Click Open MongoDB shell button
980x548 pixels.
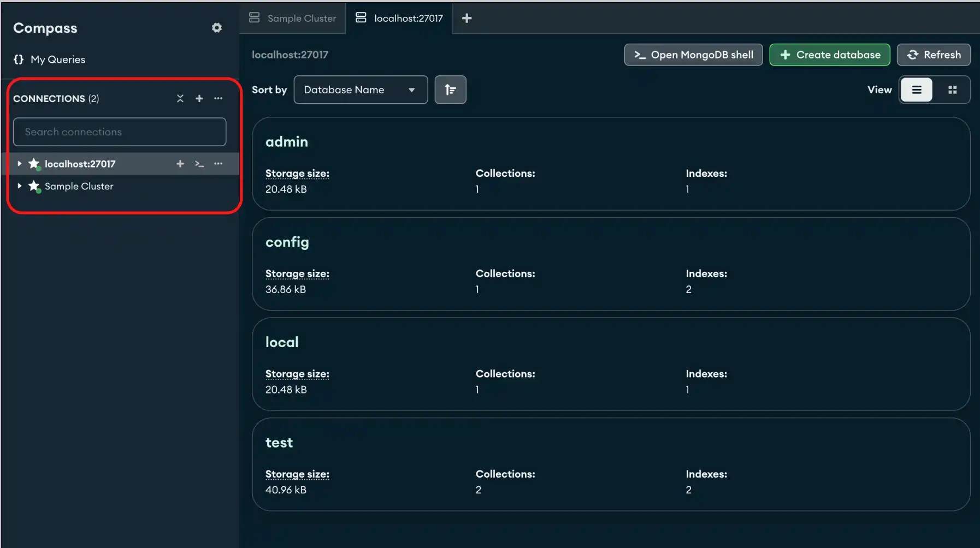pos(693,55)
